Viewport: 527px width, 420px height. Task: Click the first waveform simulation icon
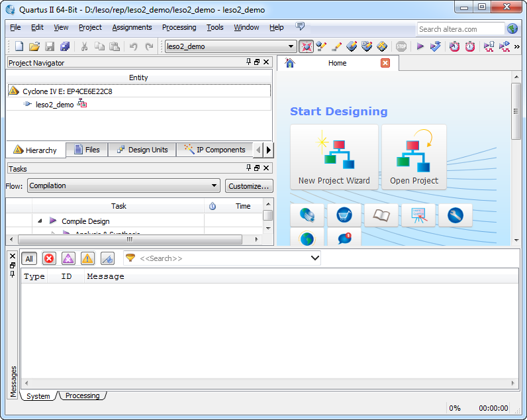point(489,46)
